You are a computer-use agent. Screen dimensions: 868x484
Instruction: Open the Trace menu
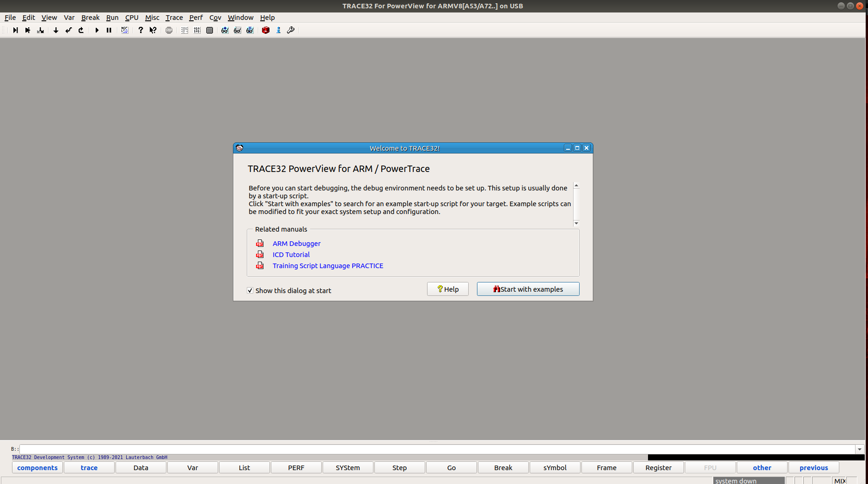click(x=174, y=18)
